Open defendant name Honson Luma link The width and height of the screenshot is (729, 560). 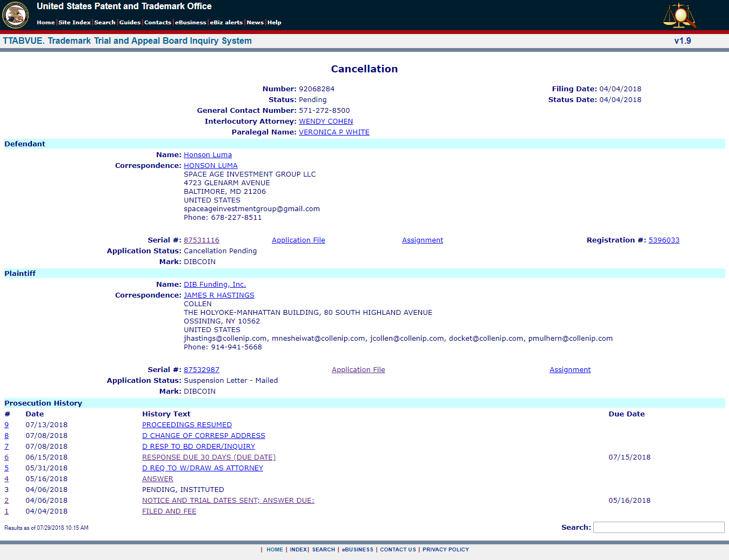(x=208, y=155)
